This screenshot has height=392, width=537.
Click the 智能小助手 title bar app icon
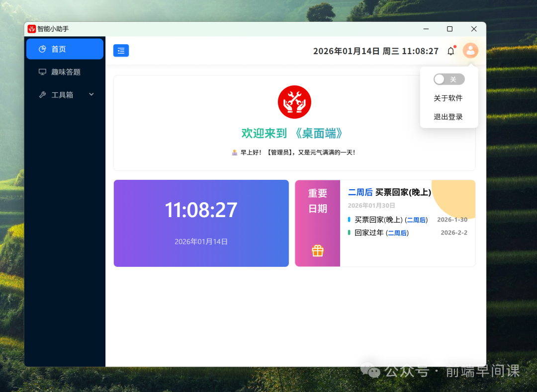(x=32, y=29)
